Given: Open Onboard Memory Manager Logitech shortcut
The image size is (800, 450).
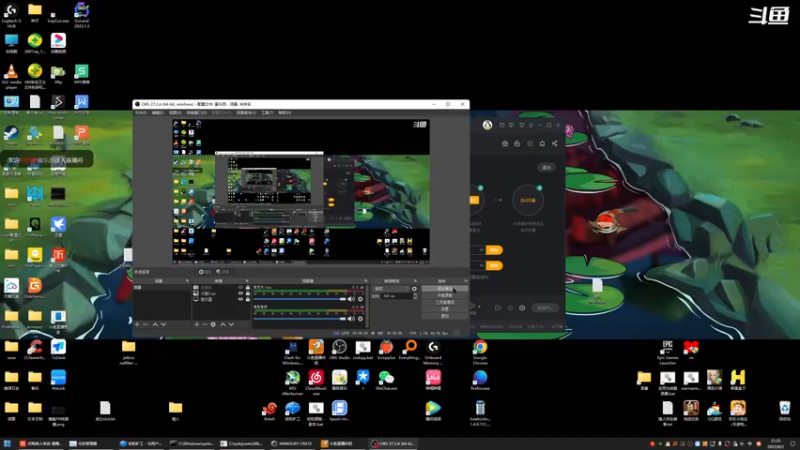Looking at the screenshot, I should (433, 352).
